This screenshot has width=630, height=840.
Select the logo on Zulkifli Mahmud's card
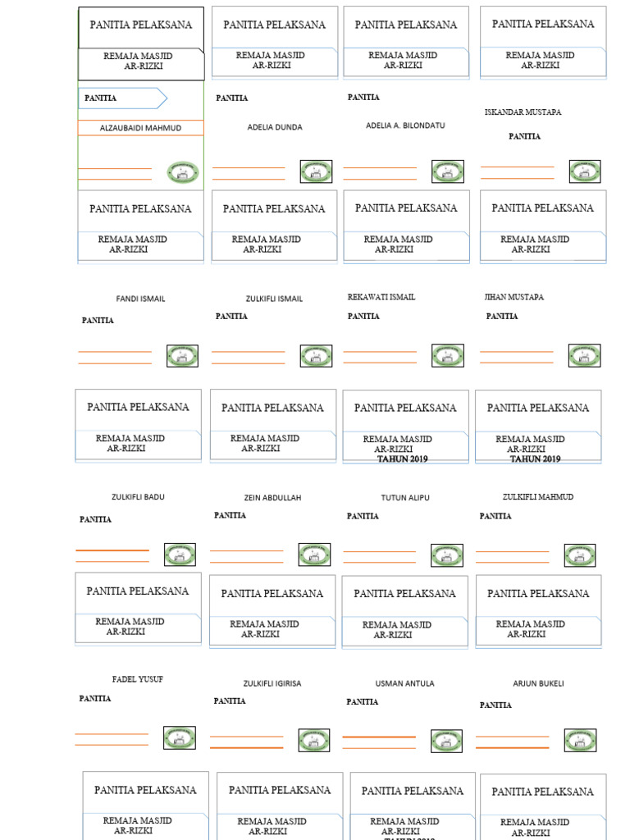580,555
